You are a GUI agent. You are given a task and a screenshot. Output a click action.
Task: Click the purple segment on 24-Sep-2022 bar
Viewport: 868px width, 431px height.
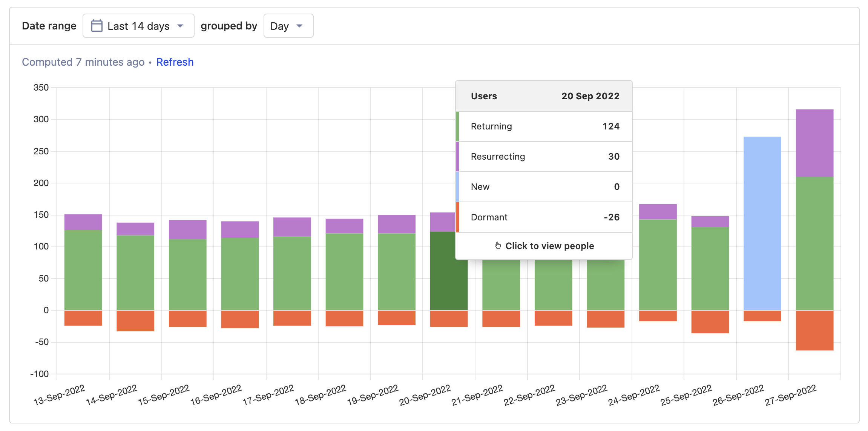pos(658,212)
